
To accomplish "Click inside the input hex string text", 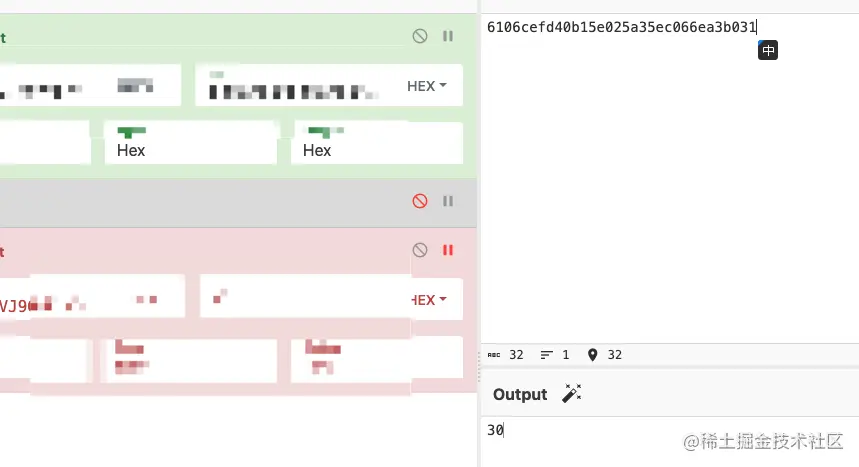I will click(x=621, y=27).
